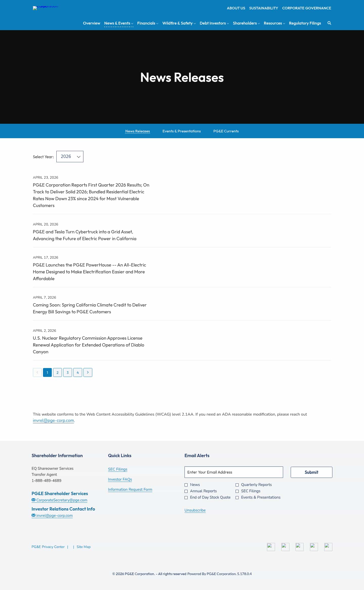The width and height of the screenshot is (364, 590).
Task: Click the 'EQ Shareowner Services' text
Action: pyautogui.click(x=53, y=469)
